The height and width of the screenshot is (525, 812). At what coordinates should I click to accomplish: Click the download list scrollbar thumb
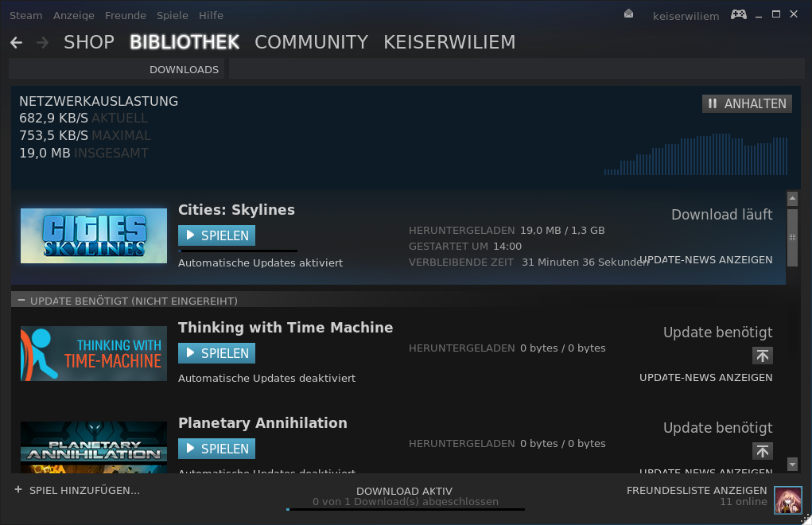click(792, 238)
